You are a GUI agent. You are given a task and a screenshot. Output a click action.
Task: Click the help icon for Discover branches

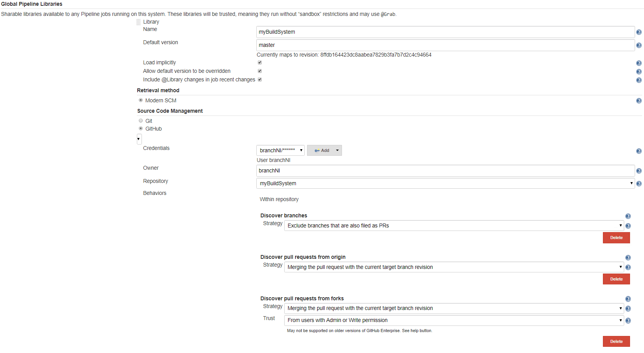tap(628, 216)
